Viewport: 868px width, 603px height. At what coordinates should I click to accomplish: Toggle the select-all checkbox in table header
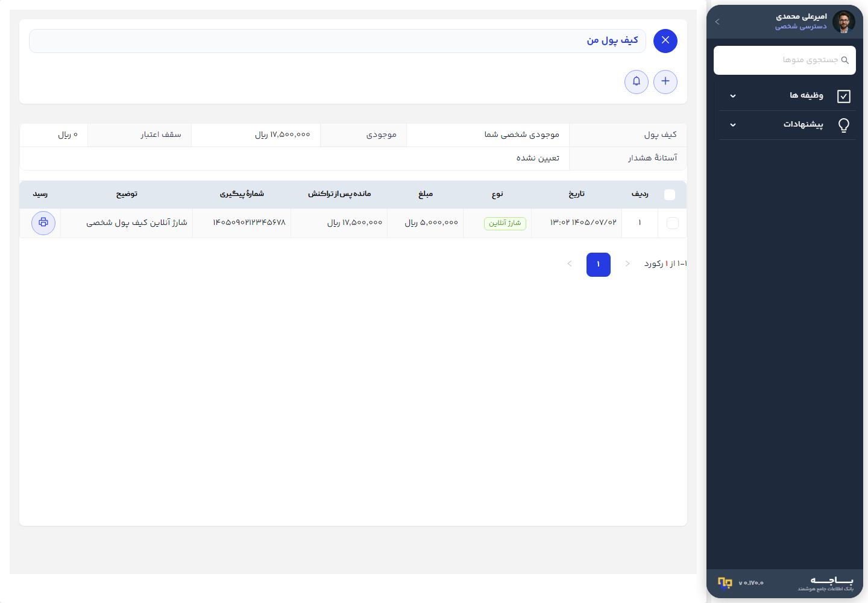(670, 194)
